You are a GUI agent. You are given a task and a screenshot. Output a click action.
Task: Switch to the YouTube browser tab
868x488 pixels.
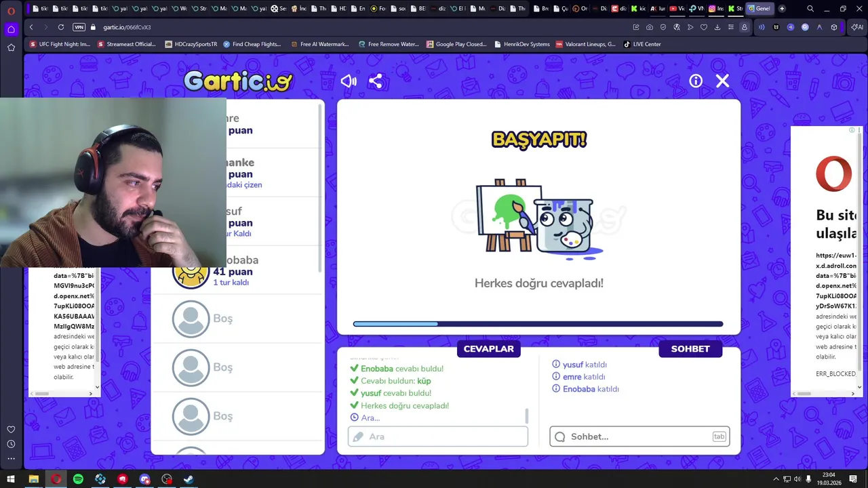[x=676, y=9]
